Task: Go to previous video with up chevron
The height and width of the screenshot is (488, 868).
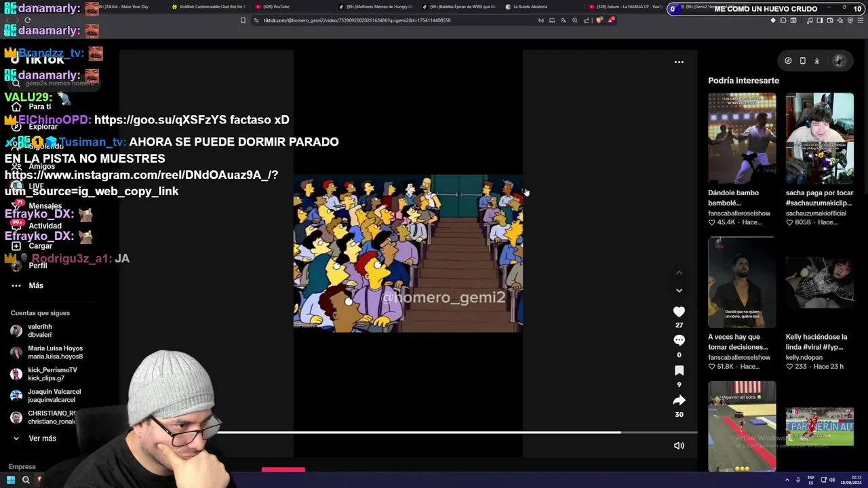Action: 679,272
